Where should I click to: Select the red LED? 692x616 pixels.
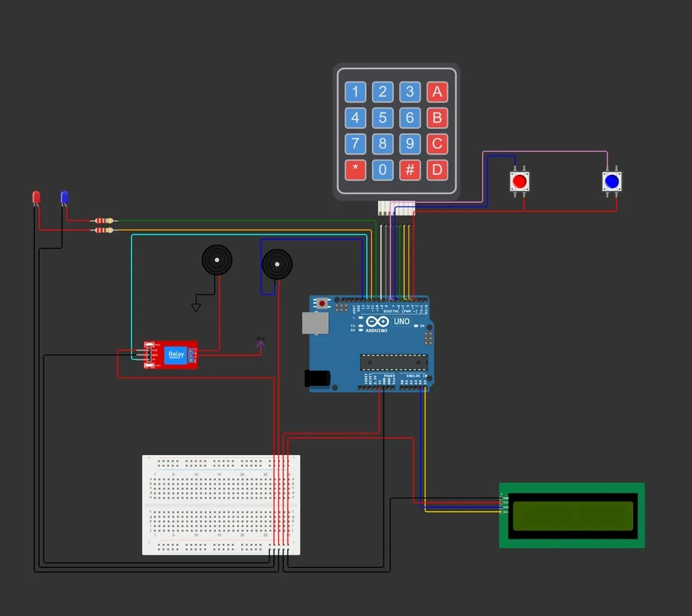click(36, 198)
